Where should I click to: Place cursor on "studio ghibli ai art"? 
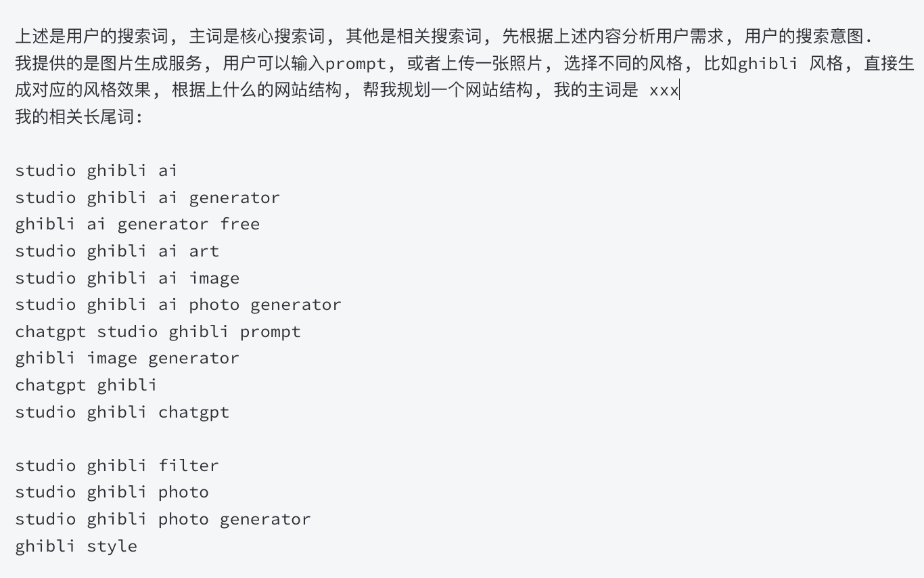click(x=116, y=251)
